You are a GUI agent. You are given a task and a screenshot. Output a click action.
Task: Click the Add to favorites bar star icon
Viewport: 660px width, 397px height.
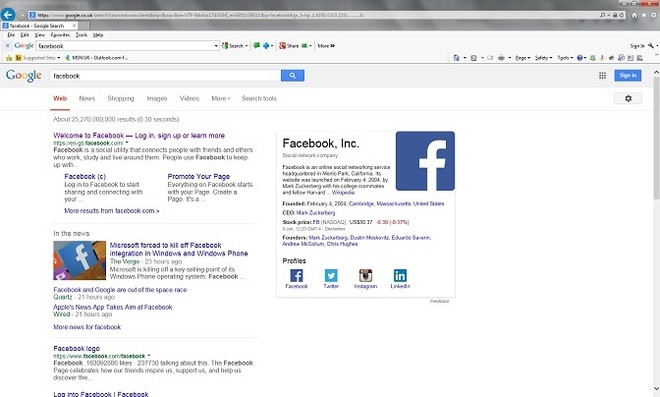coord(9,58)
